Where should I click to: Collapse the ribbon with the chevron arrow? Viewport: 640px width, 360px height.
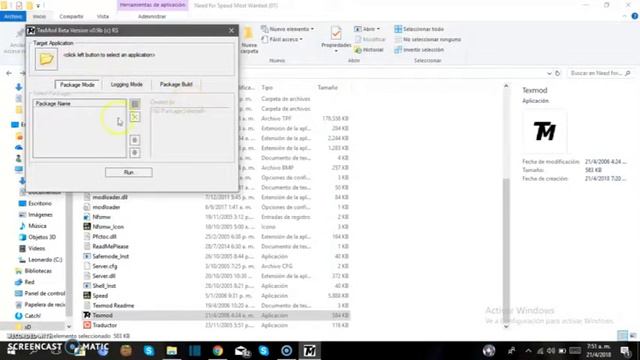tap(624, 16)
